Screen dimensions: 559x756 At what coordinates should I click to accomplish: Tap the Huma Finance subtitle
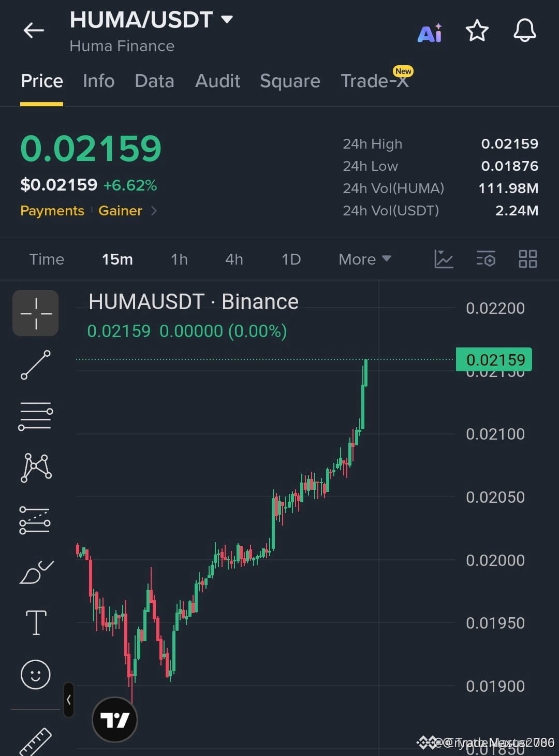(122, 46)
